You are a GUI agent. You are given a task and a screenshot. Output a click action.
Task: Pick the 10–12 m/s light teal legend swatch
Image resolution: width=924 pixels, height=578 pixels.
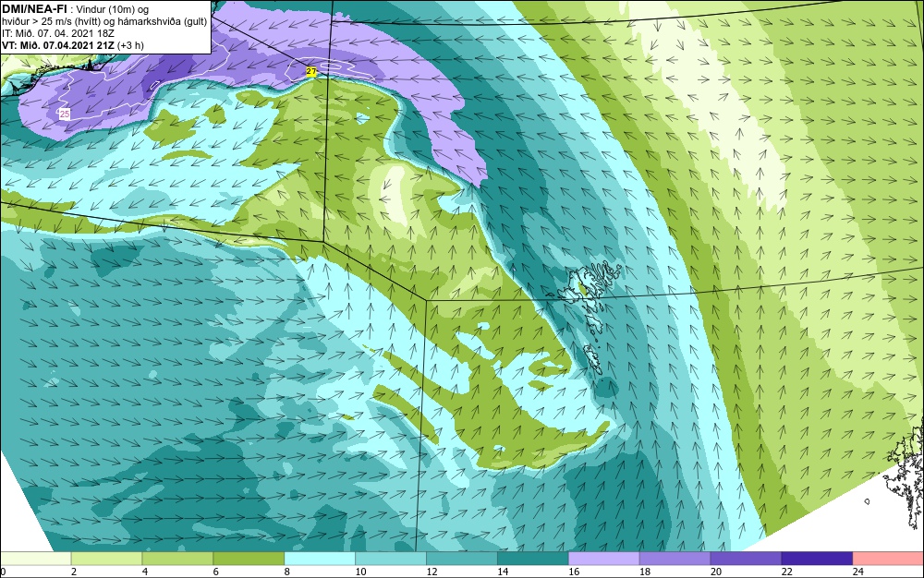tap(391, 559)
